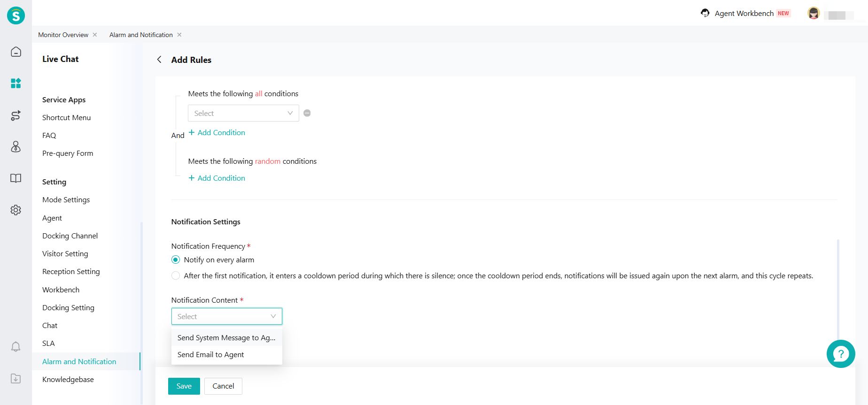Click the home icon in left sidebar
This screenshot has width=868, height=405.
click(x=16, y=52)
